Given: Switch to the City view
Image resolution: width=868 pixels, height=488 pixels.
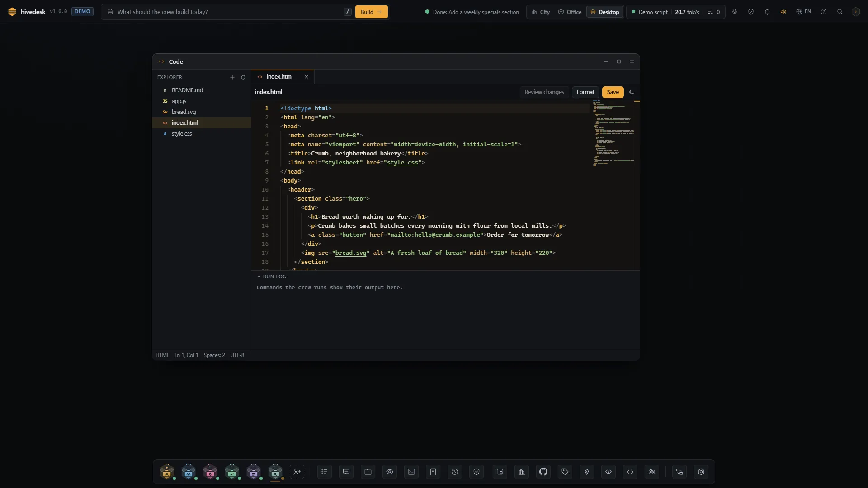Looking at the screenshot, I should (541, 12).
